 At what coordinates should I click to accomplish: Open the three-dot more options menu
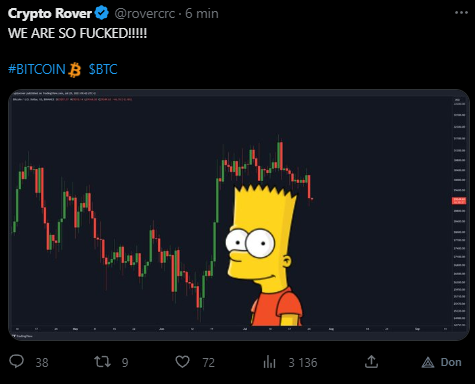click(461, 13)
